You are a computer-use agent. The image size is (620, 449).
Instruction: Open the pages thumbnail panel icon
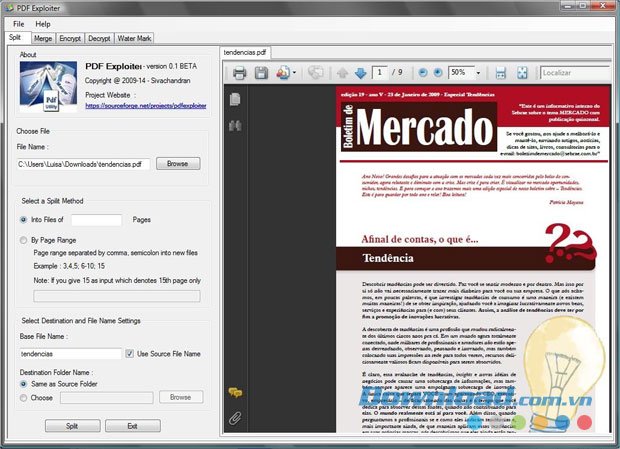[x=235, y=99]
